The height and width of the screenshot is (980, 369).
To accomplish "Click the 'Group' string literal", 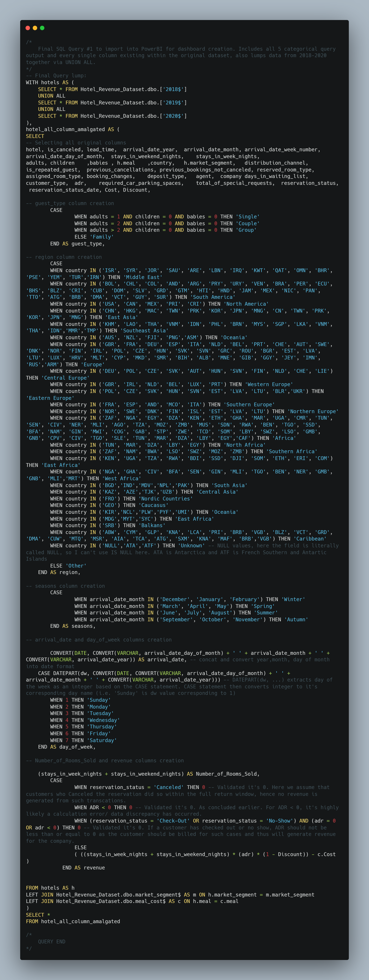I will [x=246, y=230].
